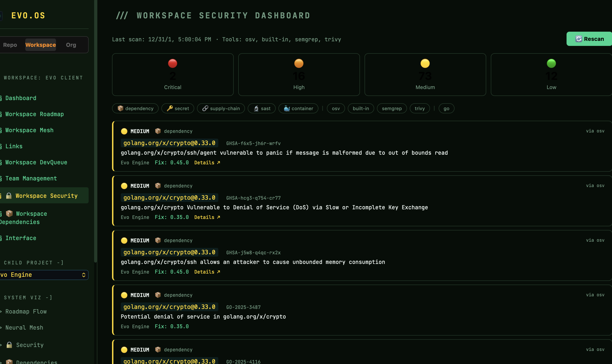Click the yellow Medium indicator dot
This screenshot has width=612, height=364.
[425, 63]
